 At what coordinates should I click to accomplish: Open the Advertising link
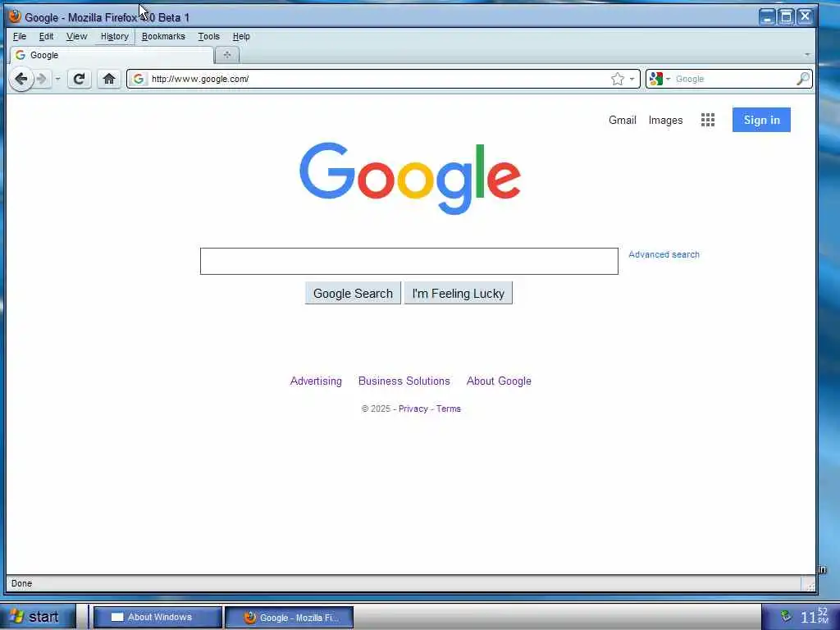(316, 381)
